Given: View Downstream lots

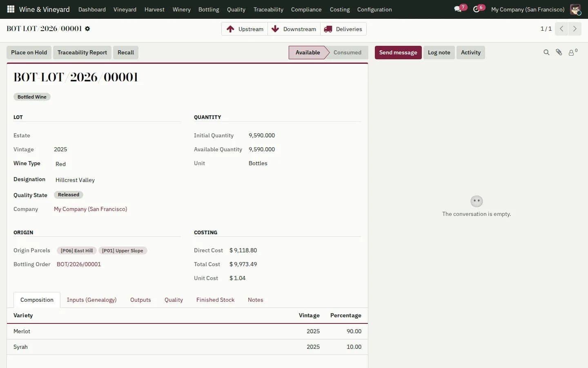Looking at the screenshot, I should (294, 29).
